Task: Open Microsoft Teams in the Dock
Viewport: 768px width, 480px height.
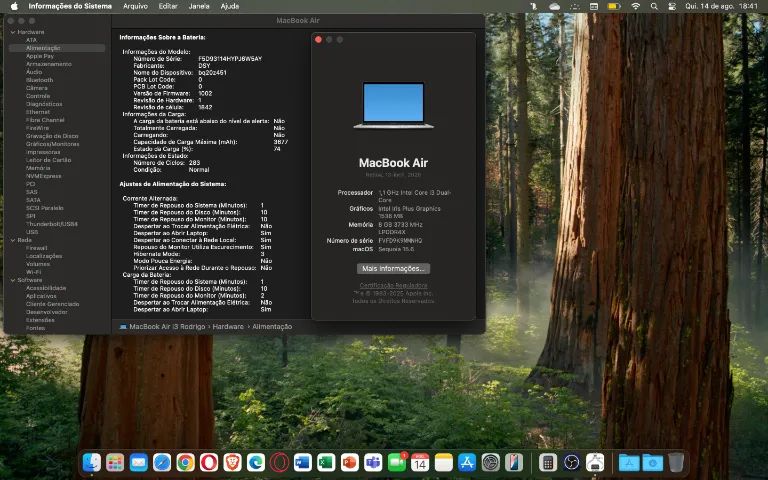Action: [373, 462]
